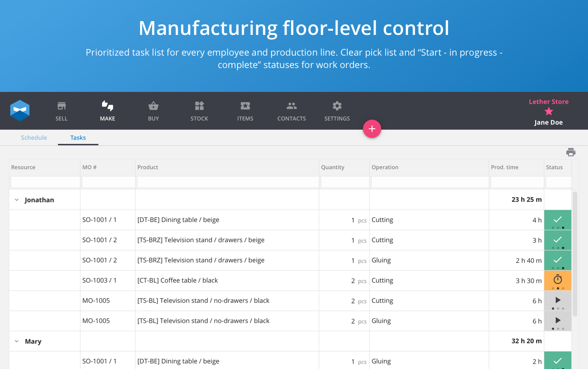Viewport: 588px width, 369px height.
Task: Click in-progress timer for Coffee table Cutting
Action: tap(558, 281)
